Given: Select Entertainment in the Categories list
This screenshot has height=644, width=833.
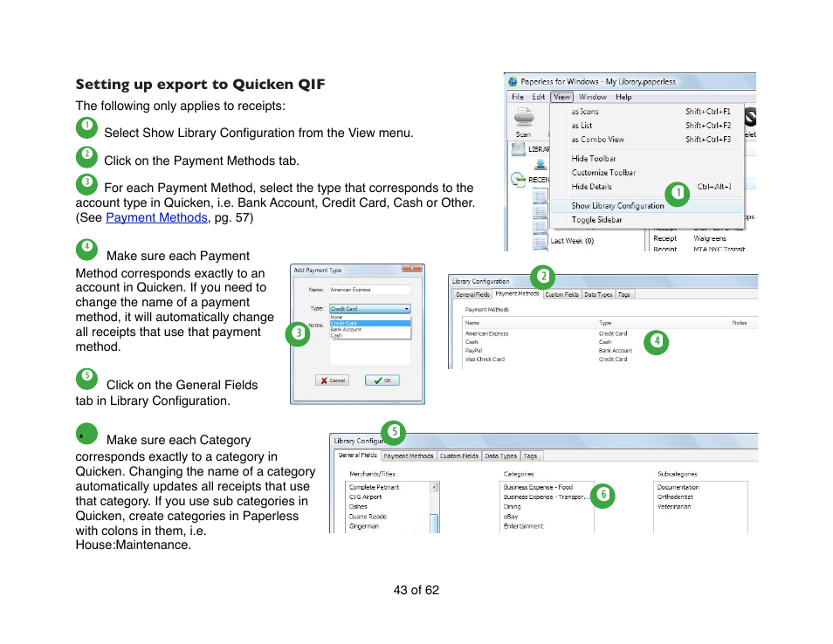Looking at the screenshot, I should [523, 527].
